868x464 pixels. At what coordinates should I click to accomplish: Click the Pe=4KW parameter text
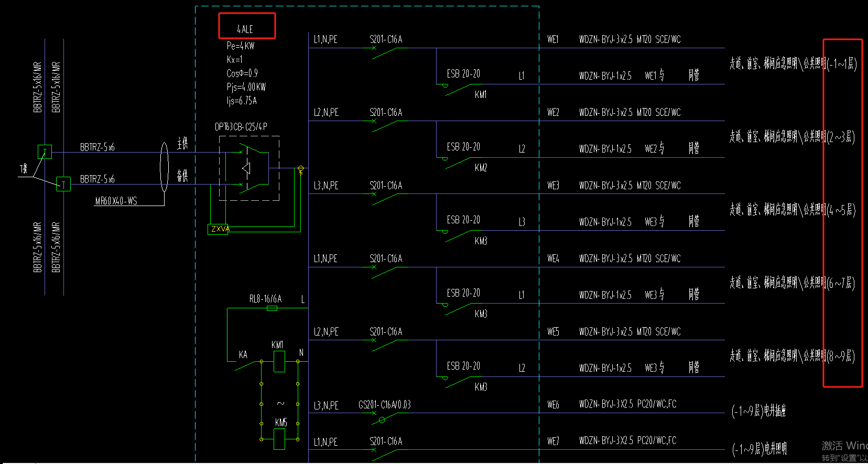(241, 46)
